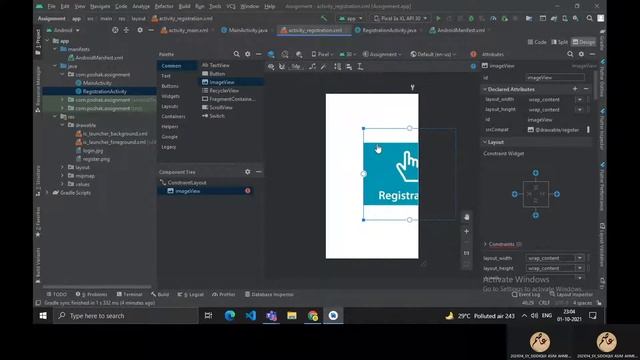640x360 pixels.
Task: Open the Tools menu
Action: point(215,7)
